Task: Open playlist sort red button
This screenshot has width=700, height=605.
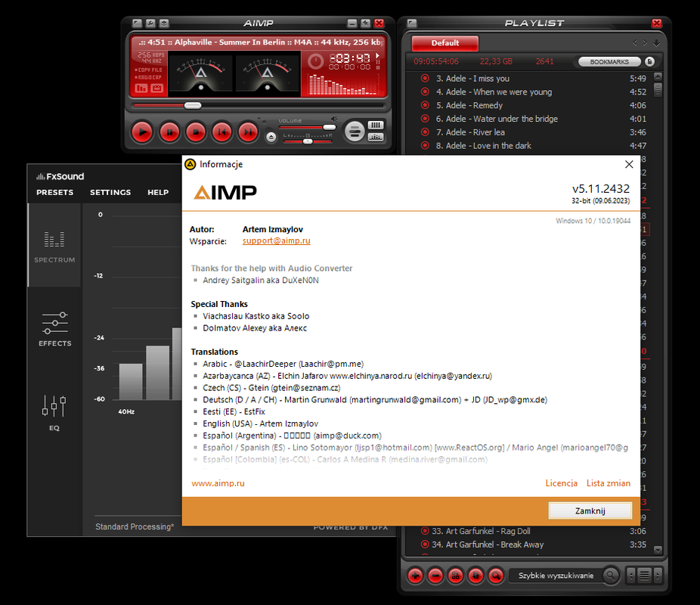Action: point(475,576)
